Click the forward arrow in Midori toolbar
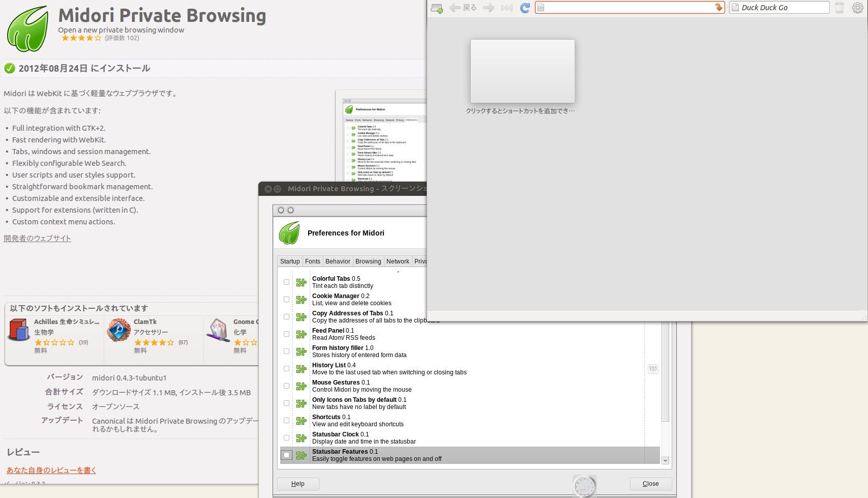This screenshot has width=868, height=498. click(x=489, y=8)
